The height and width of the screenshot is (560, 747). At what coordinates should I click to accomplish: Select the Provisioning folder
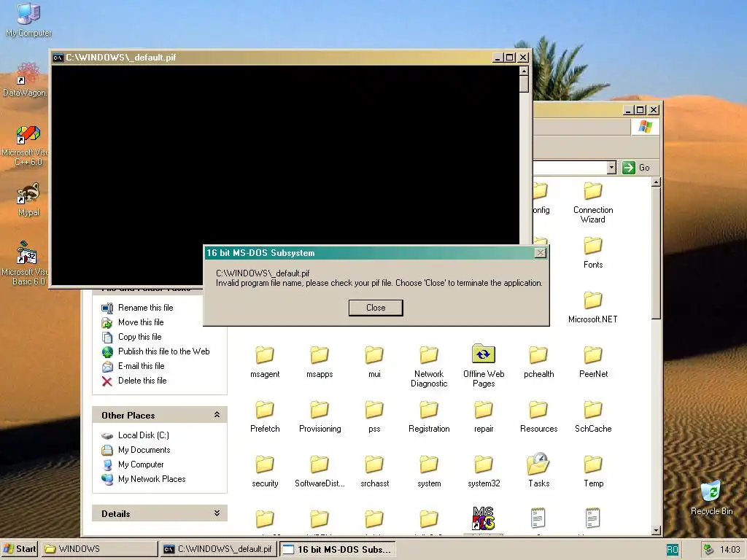pyautogui.click(x=320, y=416)
